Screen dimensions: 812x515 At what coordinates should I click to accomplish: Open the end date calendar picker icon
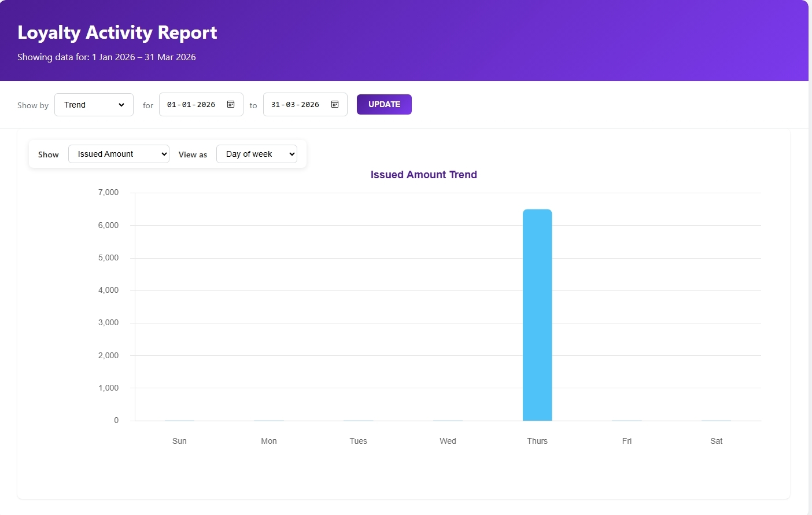[x=334, y=104]
